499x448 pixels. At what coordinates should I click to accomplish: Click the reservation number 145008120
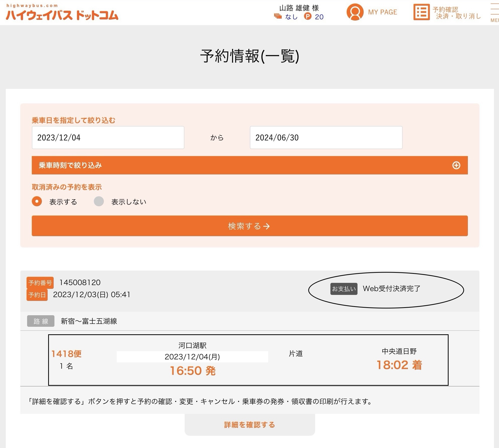coord(80,283)
